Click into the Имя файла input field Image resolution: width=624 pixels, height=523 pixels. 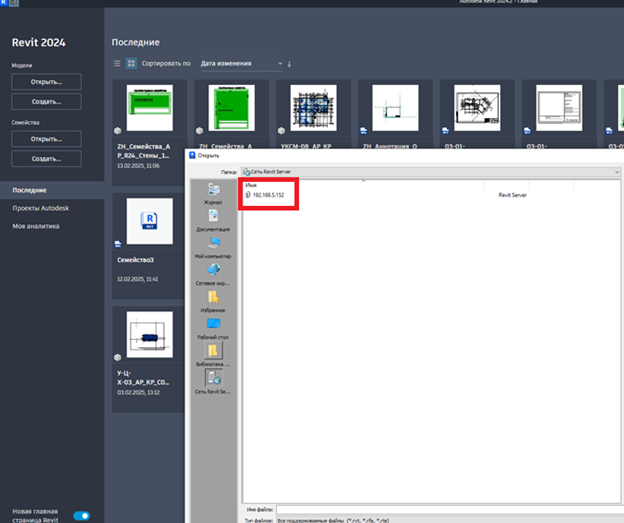click(x=450, y=510)
